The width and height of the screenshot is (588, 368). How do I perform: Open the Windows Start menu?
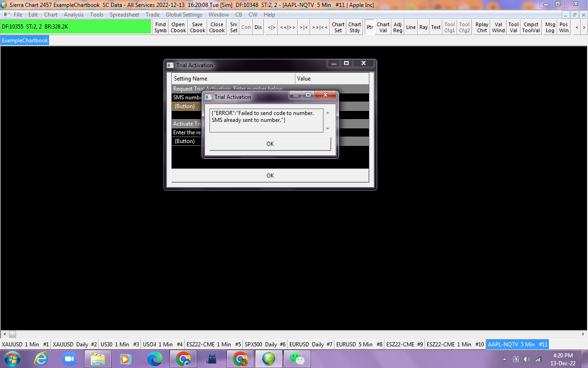tap(11, 359)
